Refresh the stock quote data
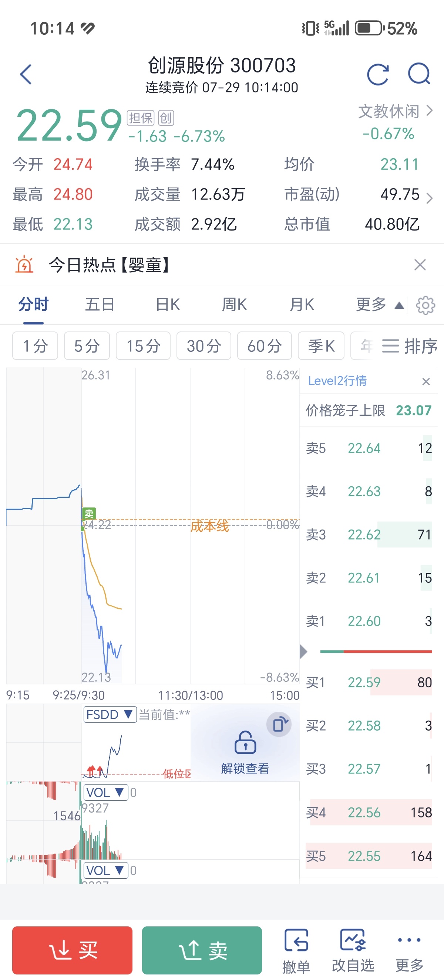This screenshot has width=444, height=980. click(x=378, y=74)
